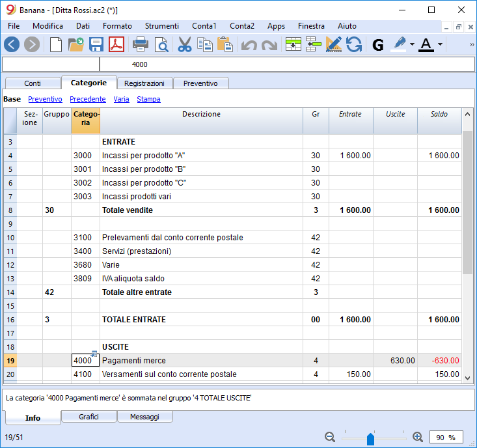Click the cell content edit field showing 4000

[287, 64]
